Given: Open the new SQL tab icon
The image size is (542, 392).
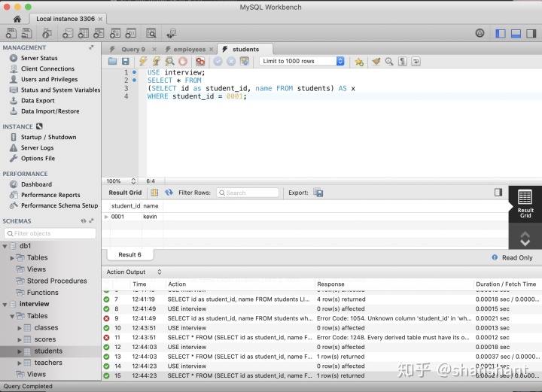Looking at the screenshot, I should 11,33.
